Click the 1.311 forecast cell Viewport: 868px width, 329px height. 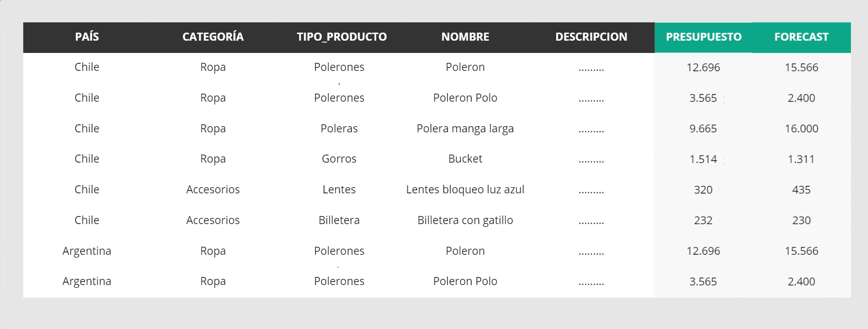coord(801,159)
